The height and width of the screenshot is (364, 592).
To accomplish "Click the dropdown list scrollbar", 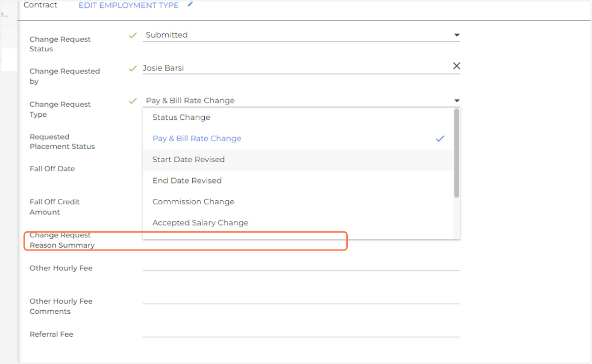I will [457, 153].
